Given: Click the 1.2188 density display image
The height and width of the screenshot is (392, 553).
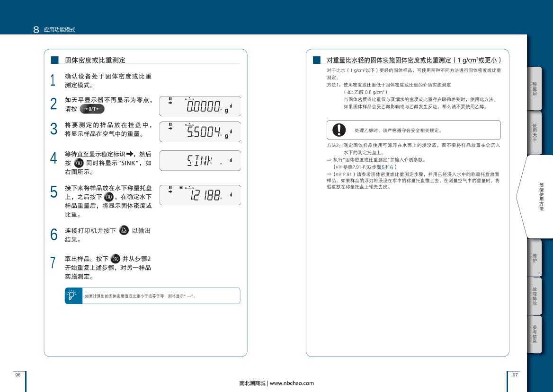Looking at the screenshot, I should (200, 194).
